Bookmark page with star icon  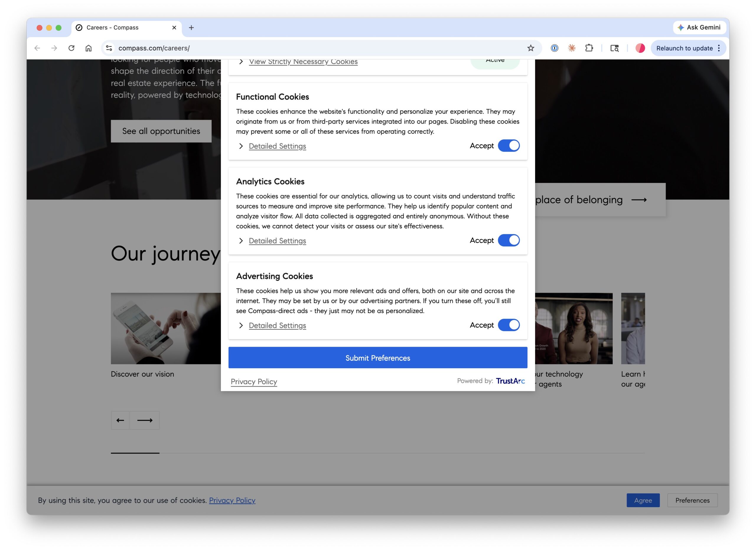(x=531, y=48)
